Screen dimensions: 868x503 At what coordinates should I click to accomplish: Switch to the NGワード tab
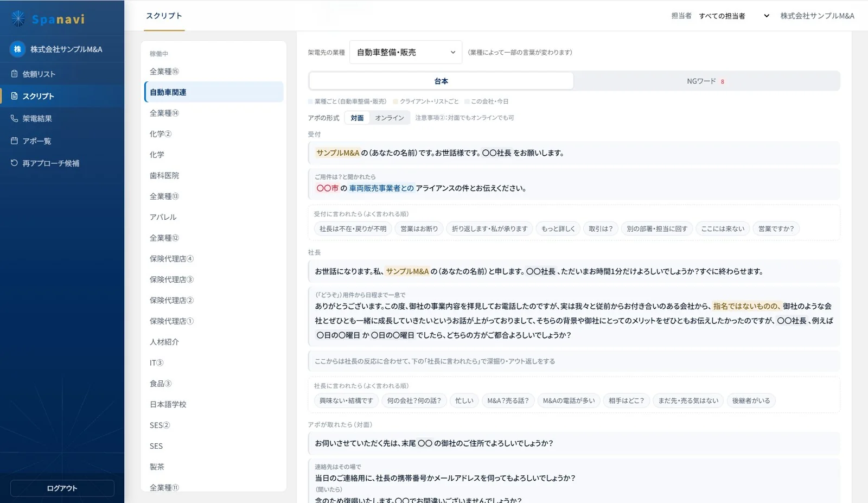click(706, 81)
